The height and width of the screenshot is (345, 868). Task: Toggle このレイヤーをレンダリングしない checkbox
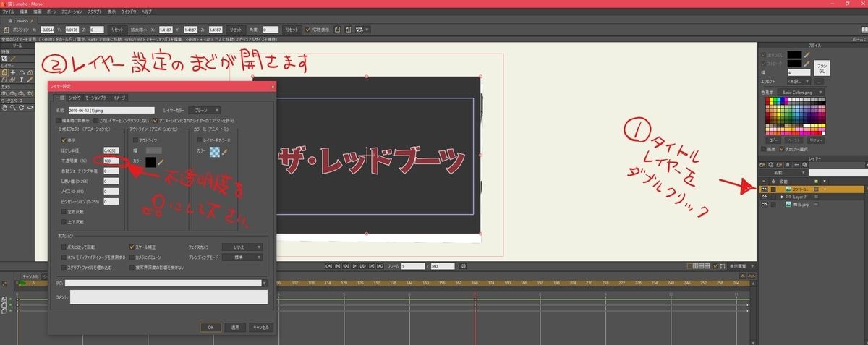coord(95,120)
